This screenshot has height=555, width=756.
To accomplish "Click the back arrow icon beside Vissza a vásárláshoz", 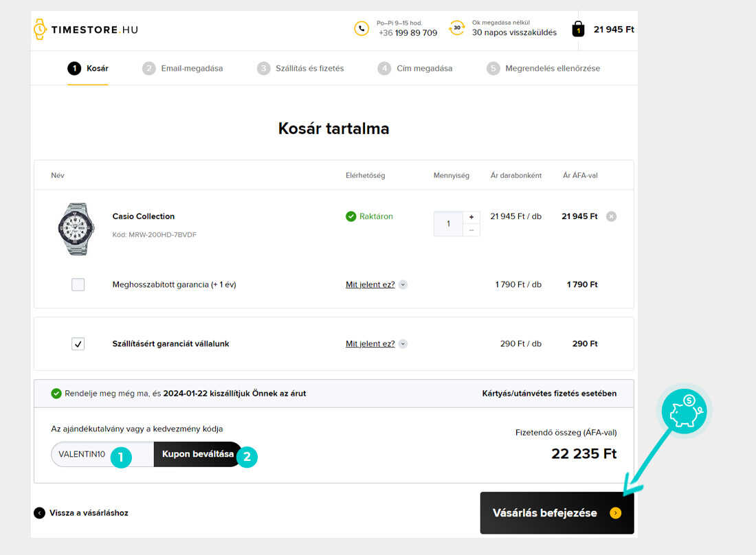I will coord(40,513).
